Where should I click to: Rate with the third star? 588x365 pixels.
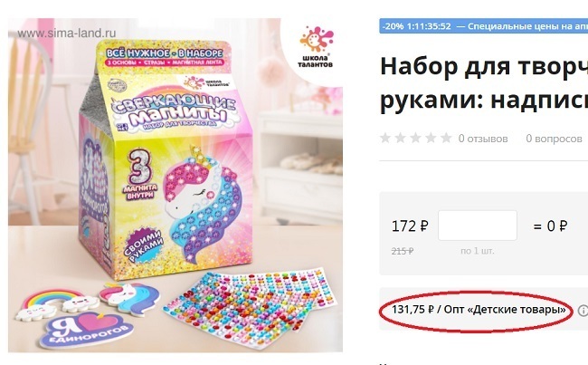[415, 138]
